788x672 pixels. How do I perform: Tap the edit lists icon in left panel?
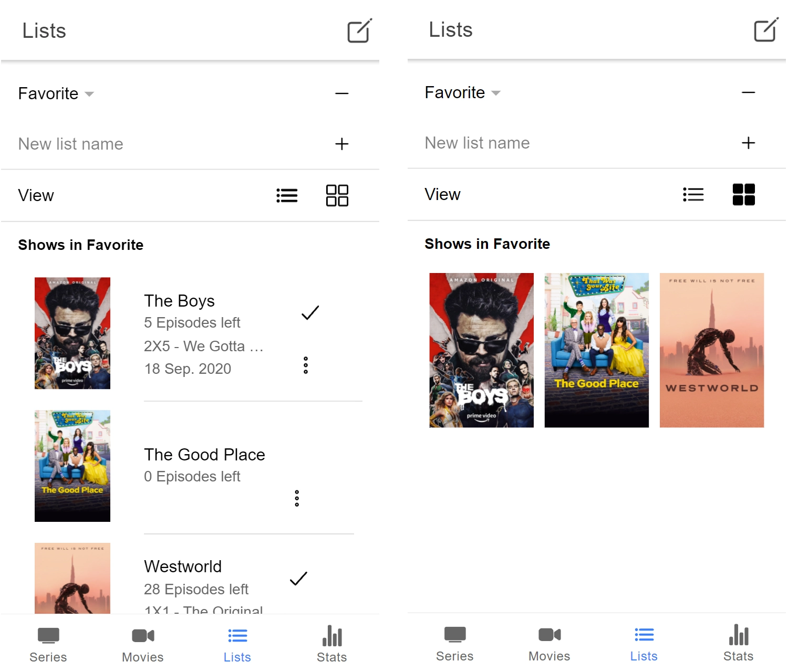359,31
